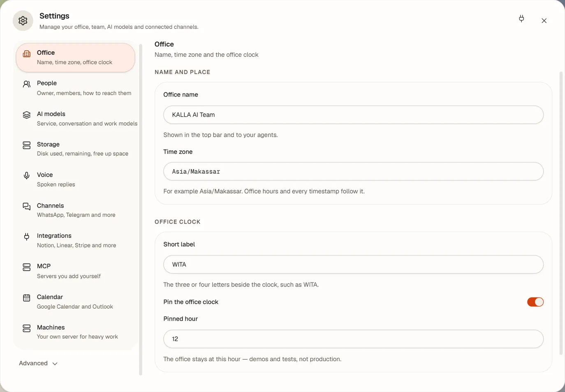
Task: Click the Office building icon in sidebar
Action: (27, 54)
